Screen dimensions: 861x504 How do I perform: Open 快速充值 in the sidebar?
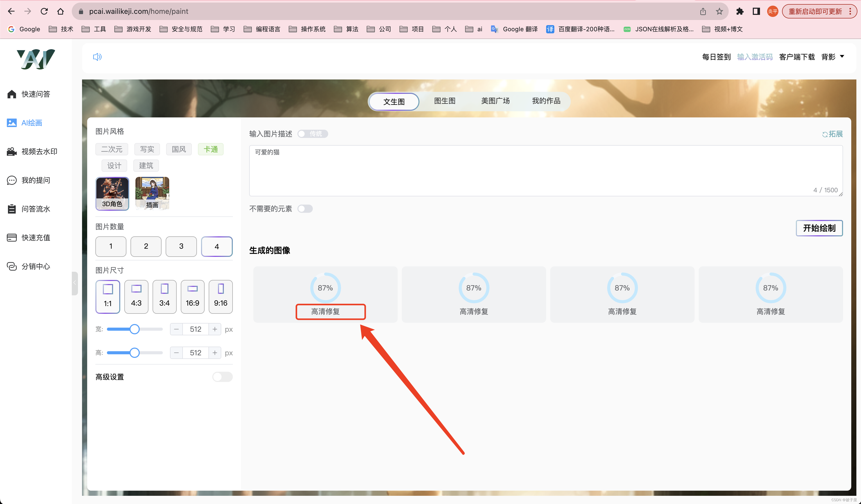tap(29, 237)
